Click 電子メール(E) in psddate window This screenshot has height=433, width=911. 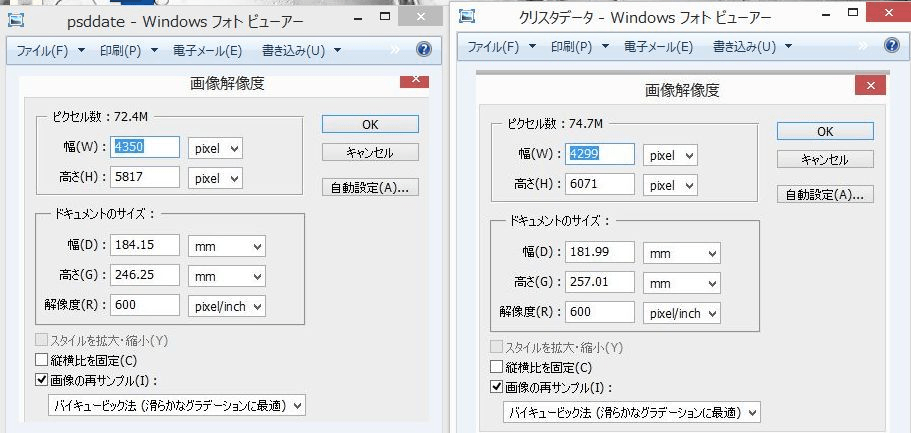click(207, 51)
